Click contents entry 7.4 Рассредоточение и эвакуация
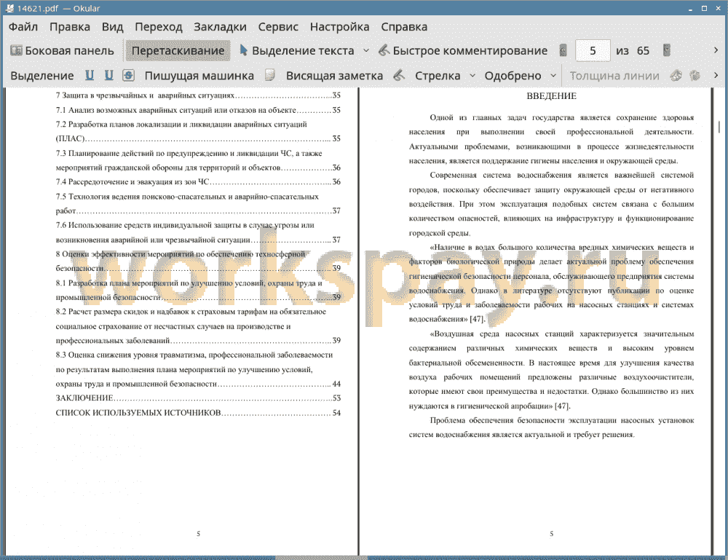The height and width of the screenshot is (560, 728). pyautogui.click(x=198, y=181)
